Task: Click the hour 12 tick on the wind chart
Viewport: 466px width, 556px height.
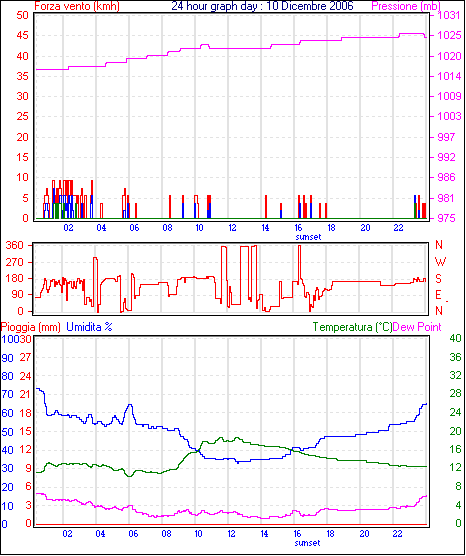Action: click(x=232, y=228)
